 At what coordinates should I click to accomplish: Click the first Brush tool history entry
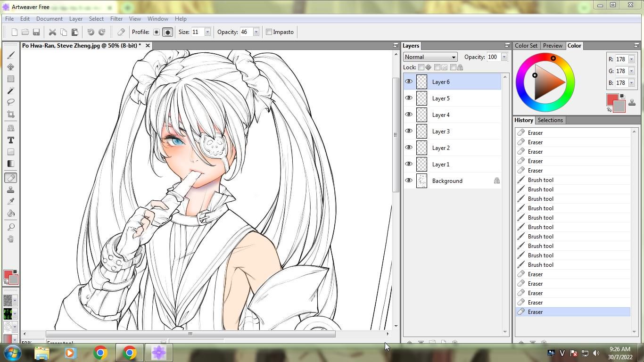[573, 180]
